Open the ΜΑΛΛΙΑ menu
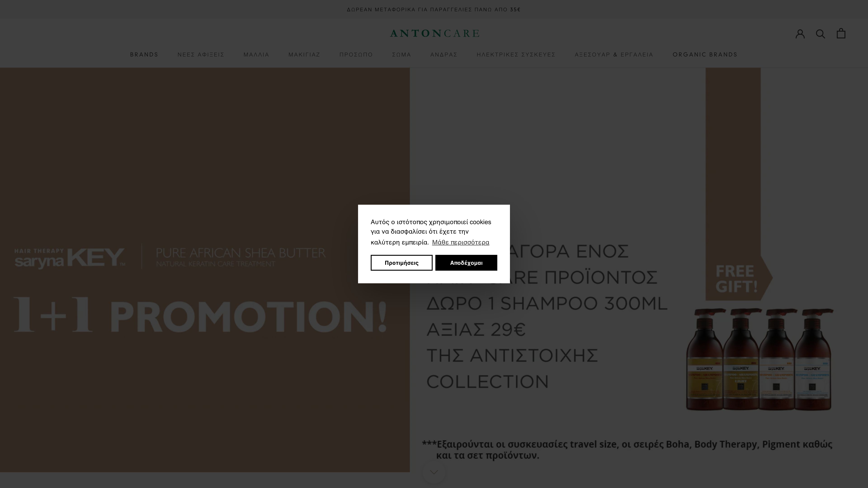Viewport: 868px width, 488px height. [x=256, y=54]
